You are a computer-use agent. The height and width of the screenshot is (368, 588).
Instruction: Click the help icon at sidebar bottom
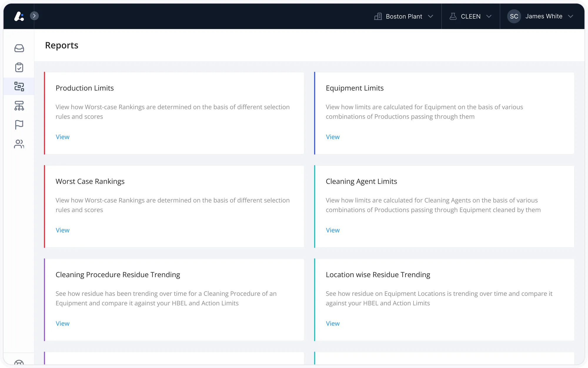click(19, 363)
